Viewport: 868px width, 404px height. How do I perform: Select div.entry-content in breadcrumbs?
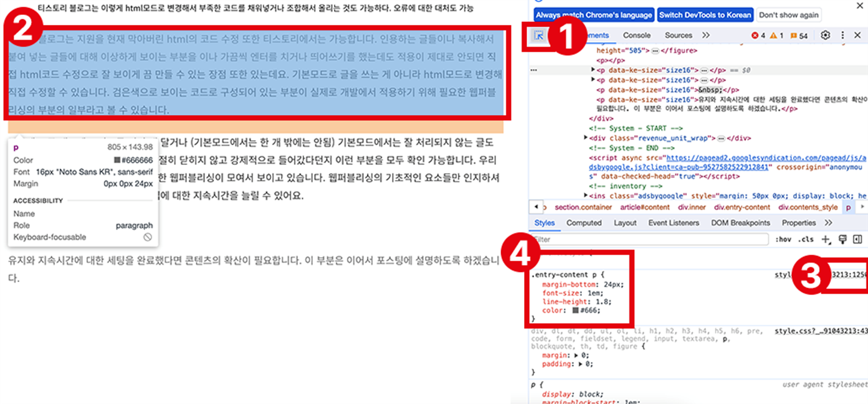(x=742, y=207)
